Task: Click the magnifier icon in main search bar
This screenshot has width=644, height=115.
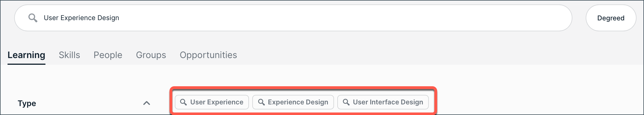Action: click(x=33, y=18)
